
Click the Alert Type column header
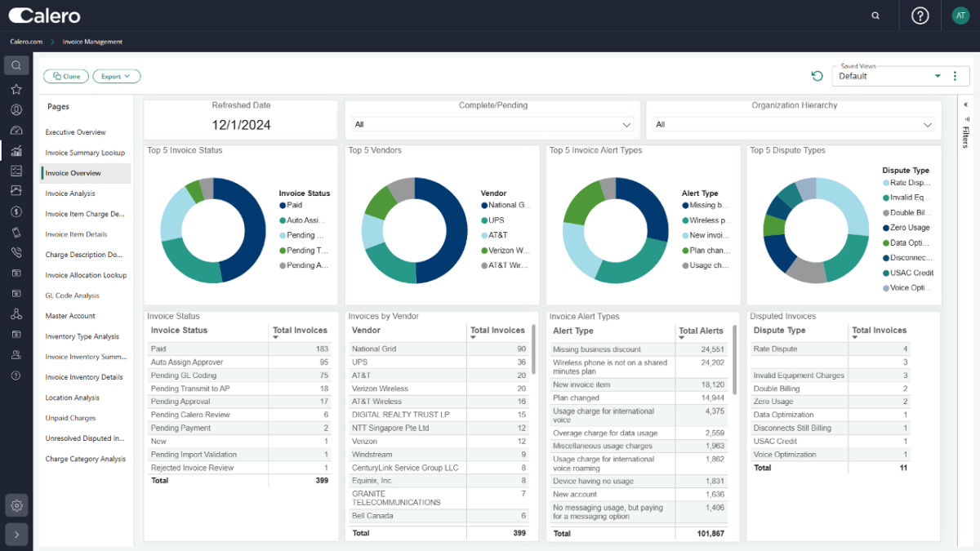[573, 331]
